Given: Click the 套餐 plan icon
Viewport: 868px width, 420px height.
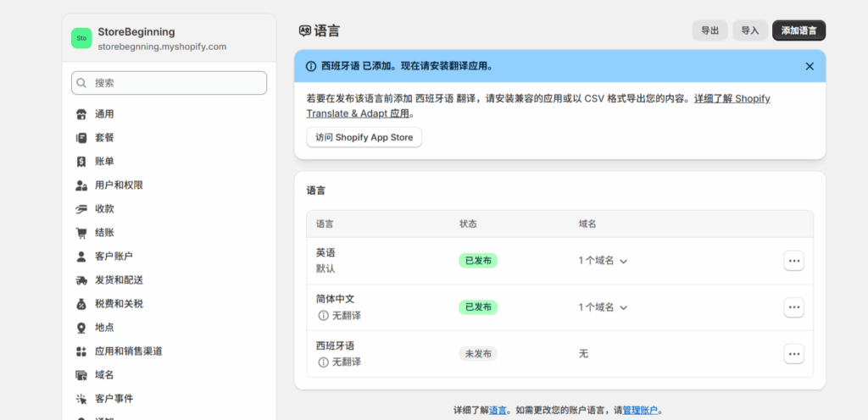Looking at the screenshot, I should 81,138.
